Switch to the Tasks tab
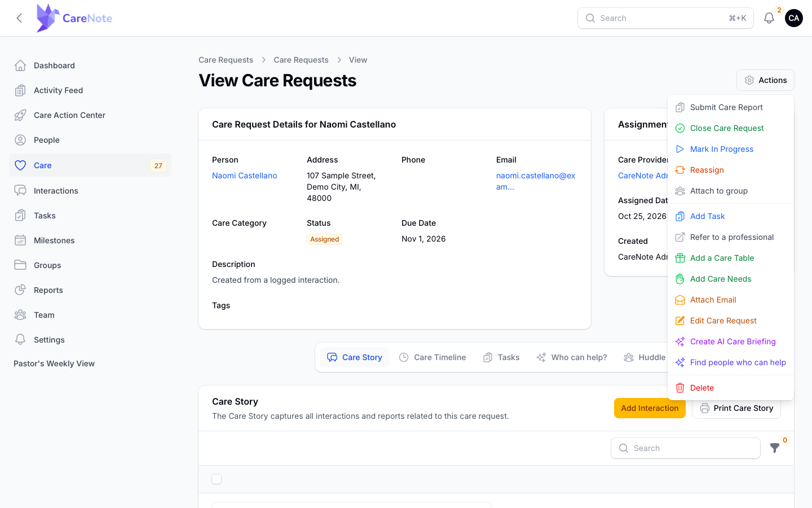812x508 pixels. point(501,357)
